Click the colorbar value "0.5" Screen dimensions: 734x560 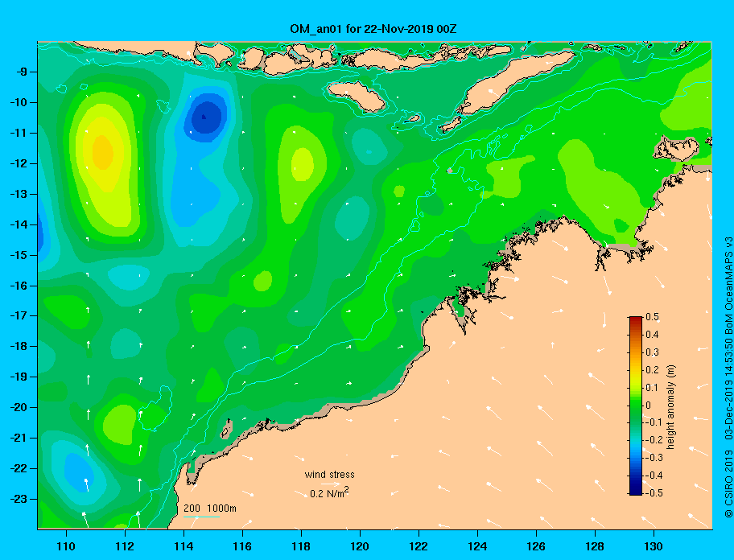(652, 317)
